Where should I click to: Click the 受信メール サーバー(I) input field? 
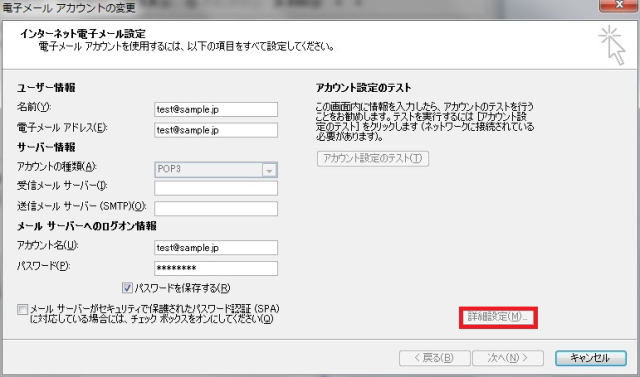click(216, 188)
